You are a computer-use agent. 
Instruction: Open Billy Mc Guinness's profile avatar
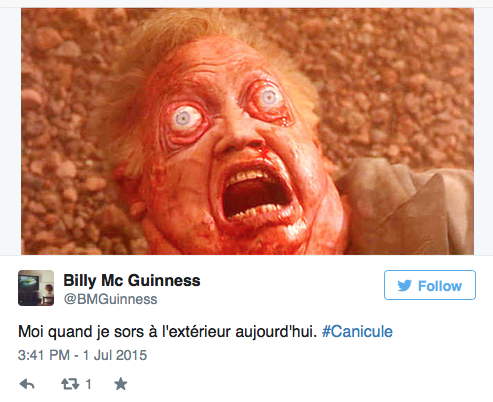point(36,288)
